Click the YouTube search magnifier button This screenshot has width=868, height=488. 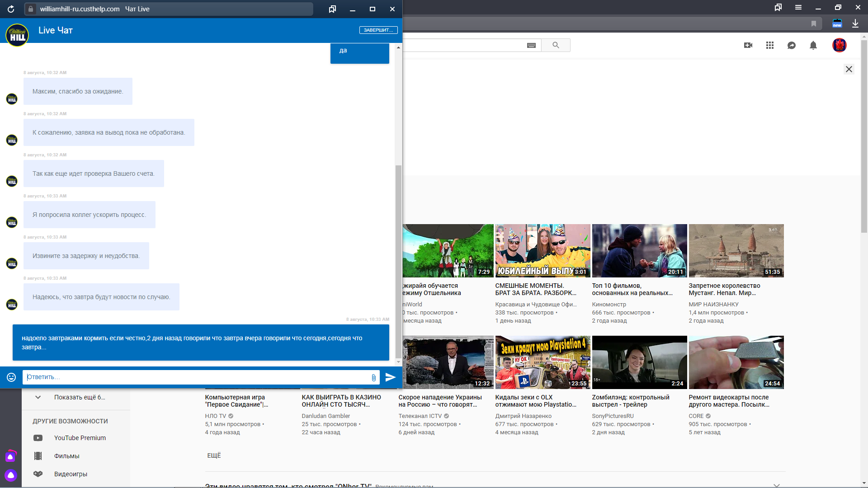click(556, 45)
